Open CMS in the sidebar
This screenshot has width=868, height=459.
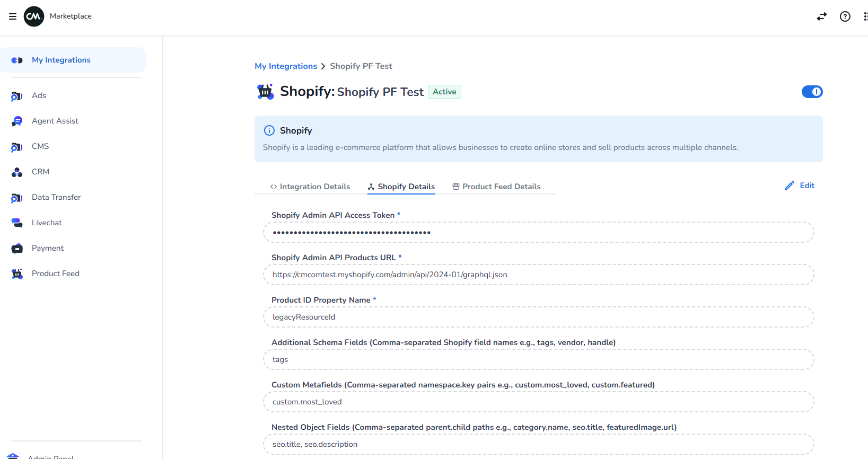click(x=40, y=146)
